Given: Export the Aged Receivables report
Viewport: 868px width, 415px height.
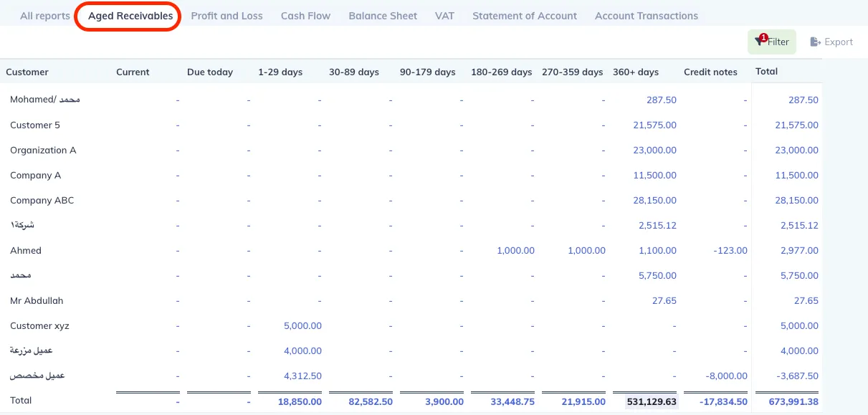Looking at the screenshot, I should (831, 42).
